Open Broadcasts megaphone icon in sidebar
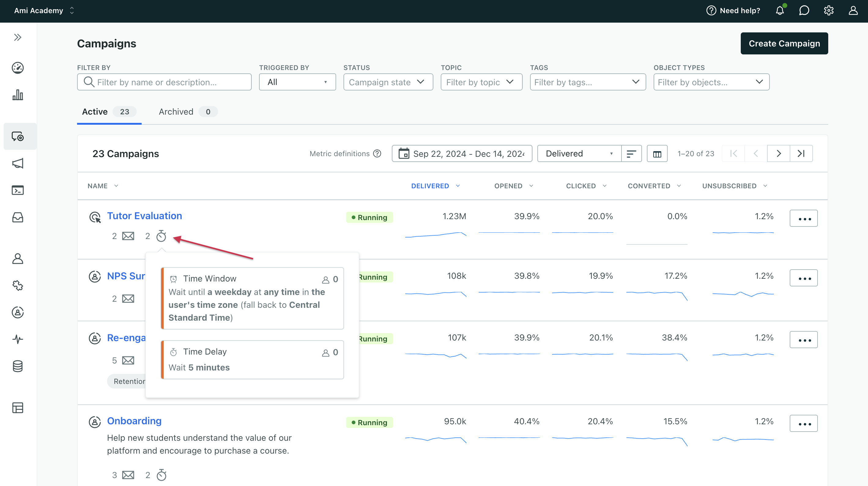This screenshot has width=868, height=486. tap(17, 163)
